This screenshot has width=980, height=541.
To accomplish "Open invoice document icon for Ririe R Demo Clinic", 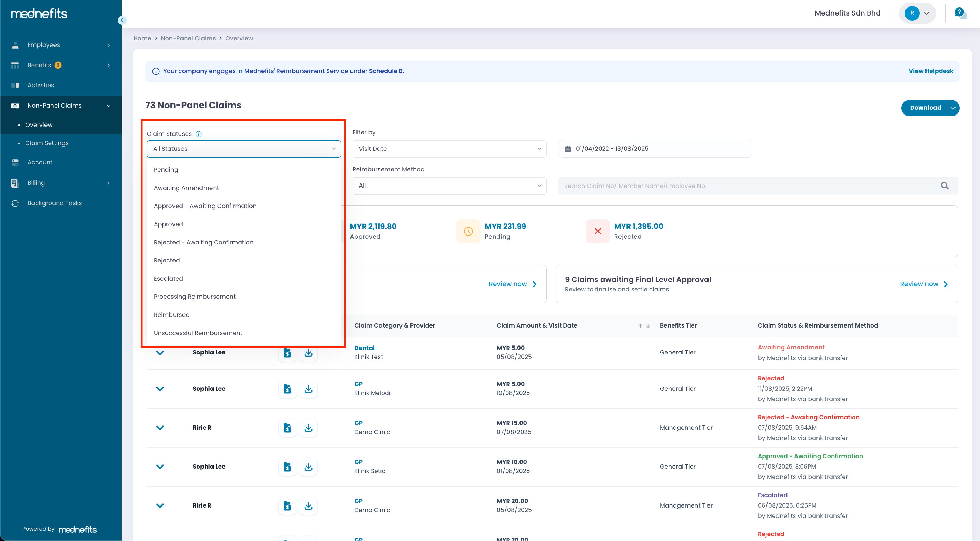I will (287, 428).
